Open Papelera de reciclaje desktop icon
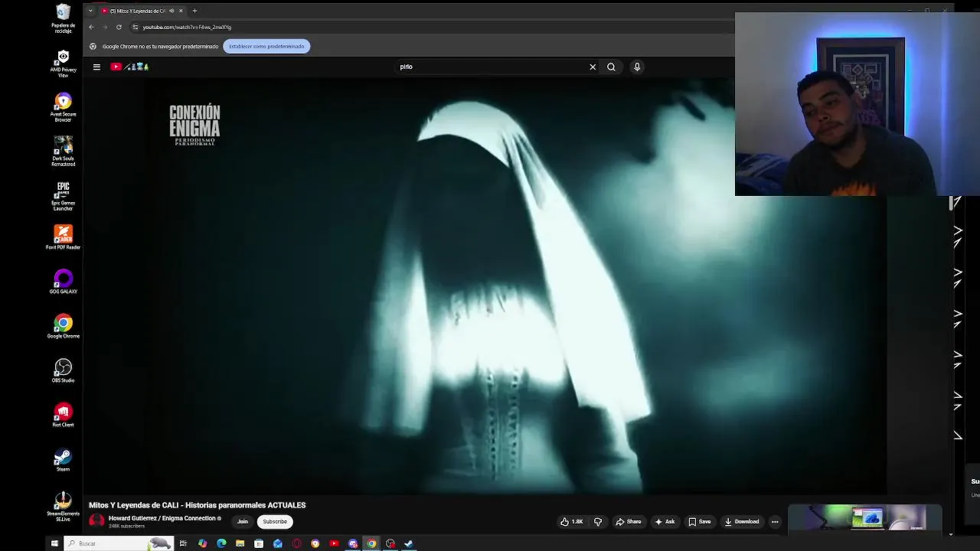The height and width of the screenshot is (551, 980). 63,18
